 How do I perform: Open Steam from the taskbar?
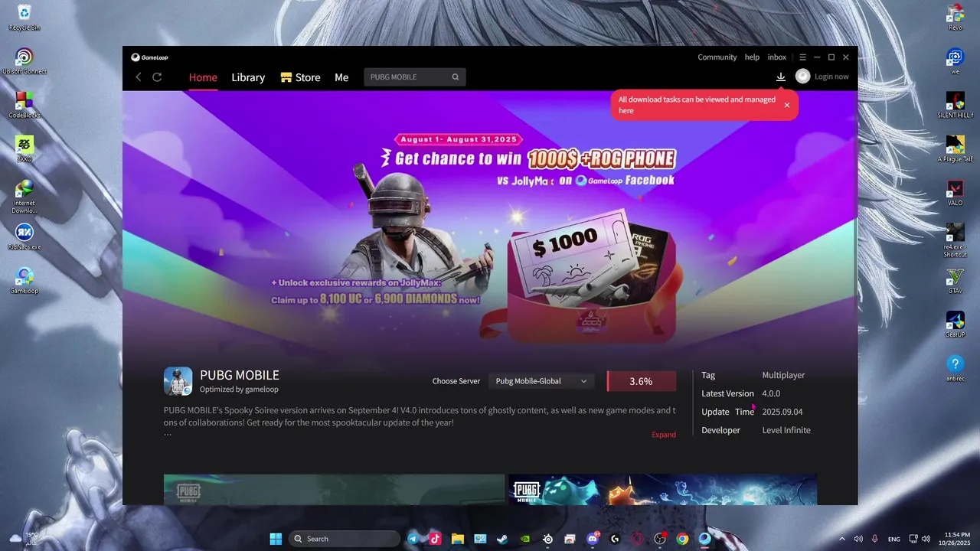[x=502, y=539]
